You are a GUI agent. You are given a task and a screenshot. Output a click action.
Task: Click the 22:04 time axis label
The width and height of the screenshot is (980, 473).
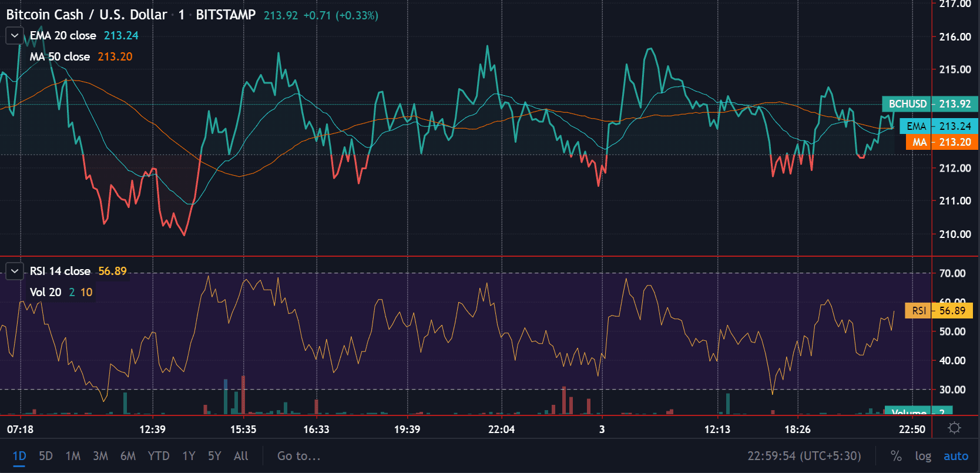click(x=501, y=430)
